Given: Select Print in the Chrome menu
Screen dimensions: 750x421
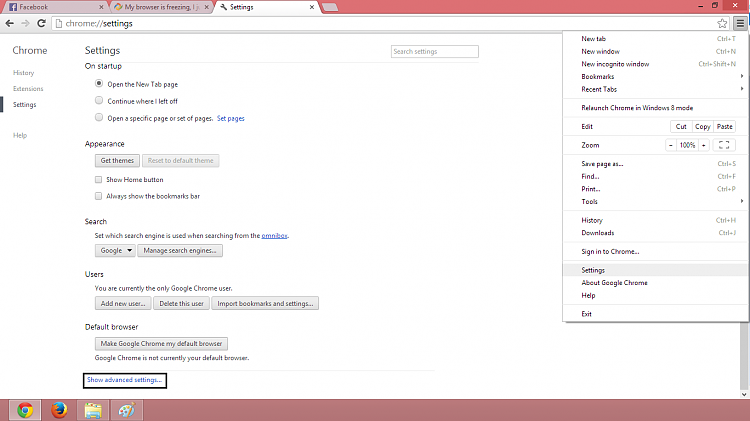Looking at the screenshot, I should point(656,189).
